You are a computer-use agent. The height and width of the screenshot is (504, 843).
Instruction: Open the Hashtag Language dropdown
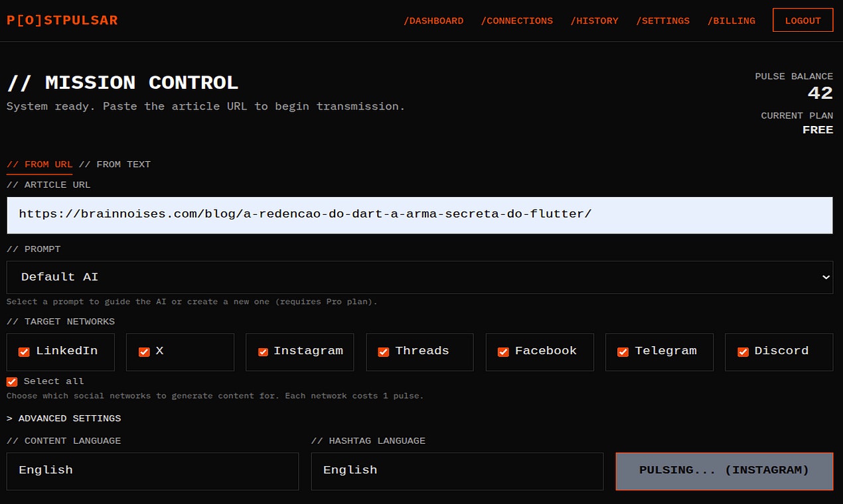coord(457,471)
